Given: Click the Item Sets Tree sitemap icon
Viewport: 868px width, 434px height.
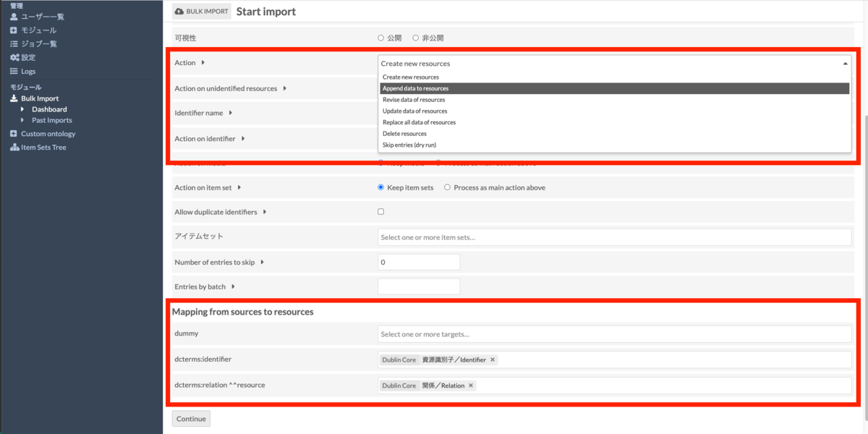Looking at the screenshot, I should click(x=14, y=148).
